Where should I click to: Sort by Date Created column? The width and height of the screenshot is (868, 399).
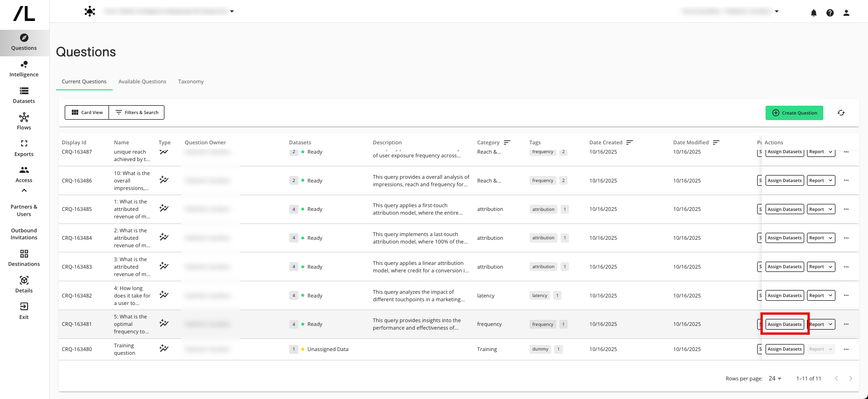point(630,142)
